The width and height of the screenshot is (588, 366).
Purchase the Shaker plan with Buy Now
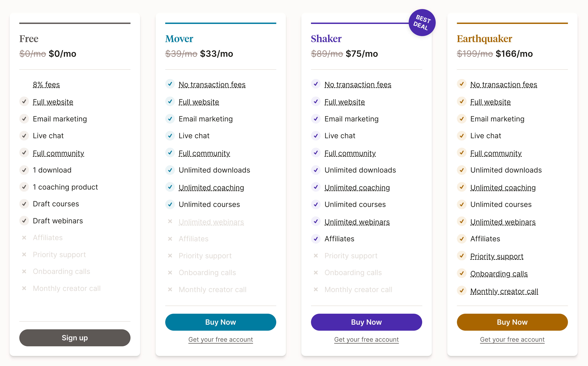point(366,322)
